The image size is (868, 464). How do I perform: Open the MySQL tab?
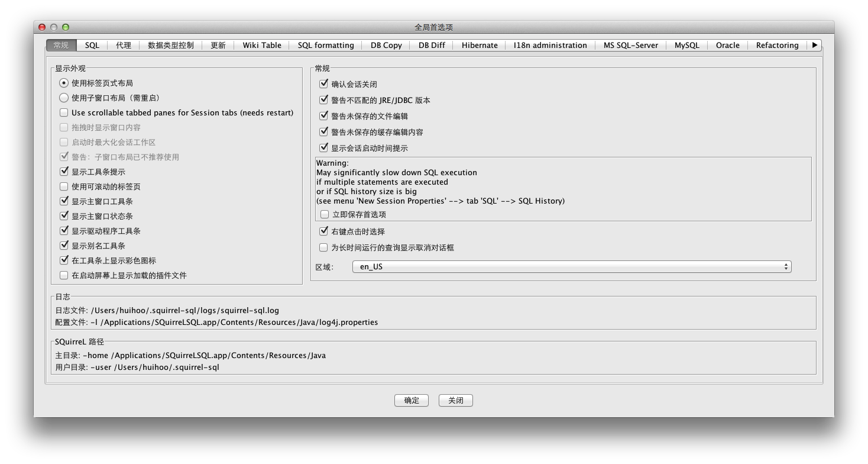pos(686,46)
